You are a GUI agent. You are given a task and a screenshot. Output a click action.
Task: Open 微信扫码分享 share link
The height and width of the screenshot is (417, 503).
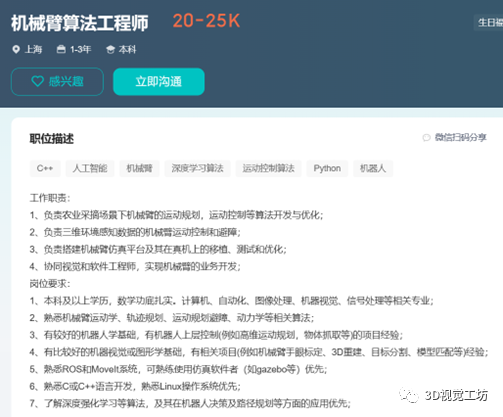click(460, 137)
